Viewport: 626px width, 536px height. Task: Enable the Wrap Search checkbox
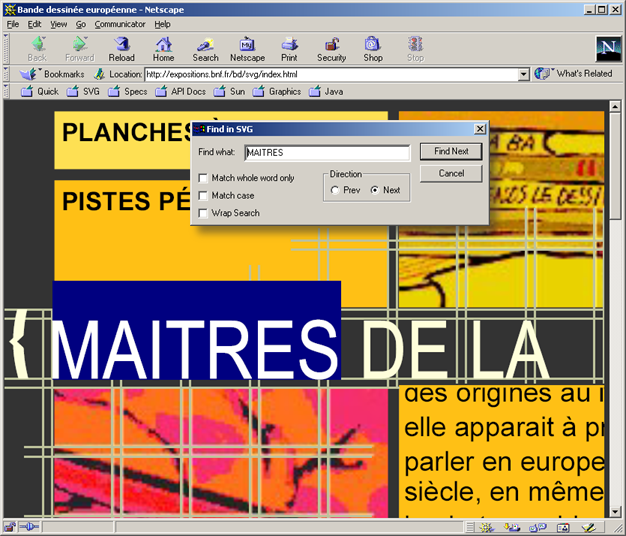[x=204, y=213]
